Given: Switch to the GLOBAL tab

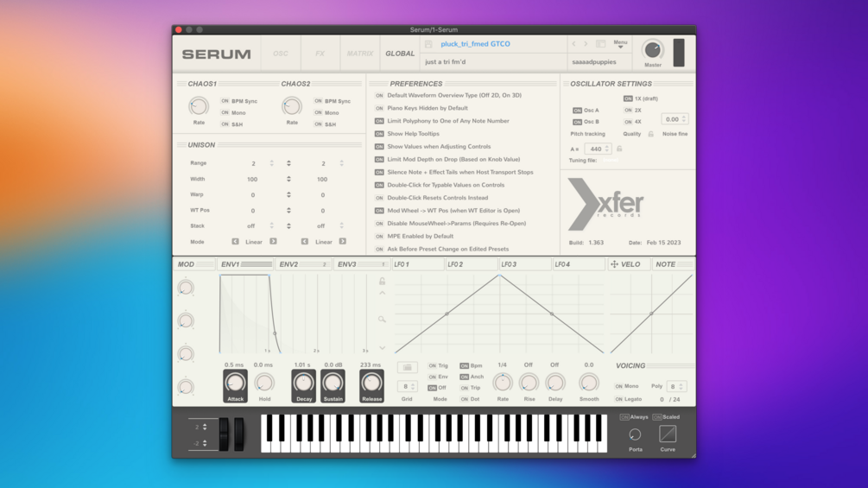Looking at the screenshot, I should coord(400,54).
